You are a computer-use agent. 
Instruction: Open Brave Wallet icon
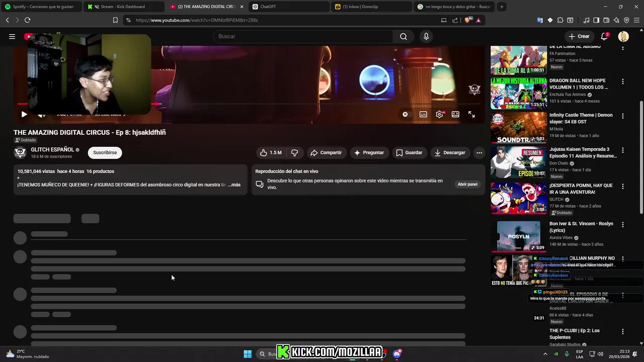606,20
